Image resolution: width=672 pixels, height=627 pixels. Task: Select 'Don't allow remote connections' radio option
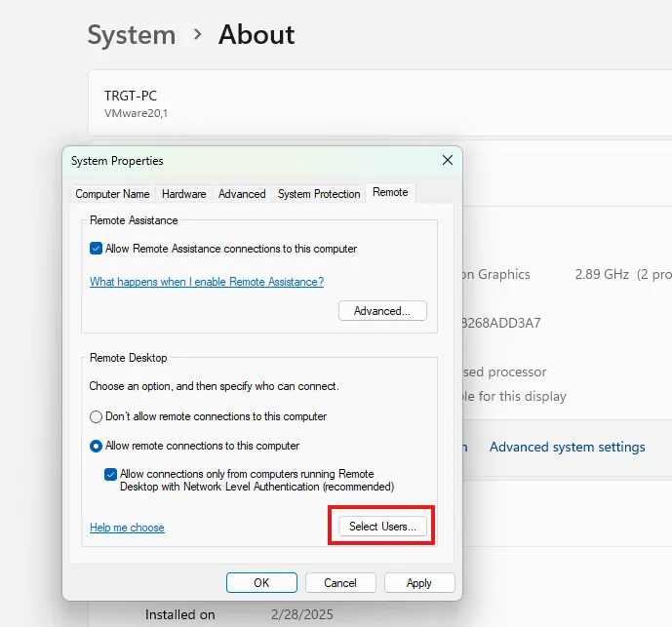[96, 416]
